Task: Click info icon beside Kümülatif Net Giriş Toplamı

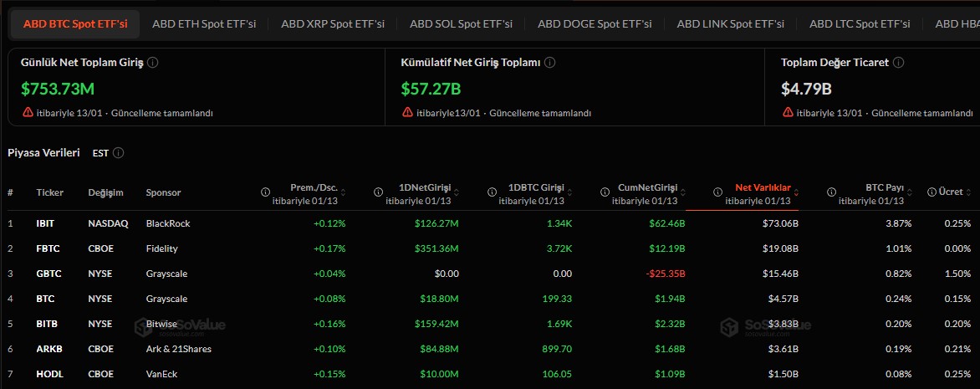Action: (x=549, y=63)
